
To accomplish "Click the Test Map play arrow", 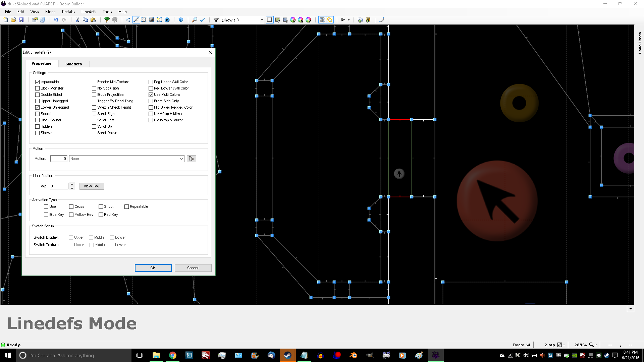I will click(343, 20).
